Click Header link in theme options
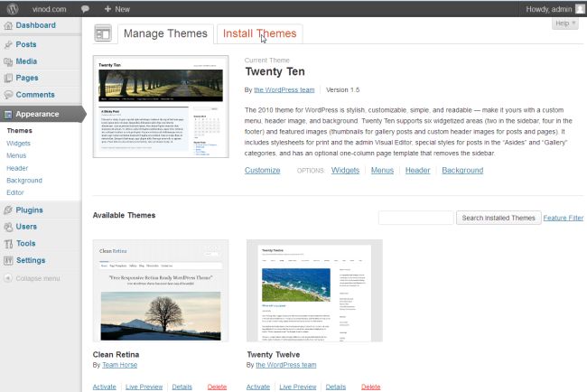587x392 pixels. pyautogui.click(x=418, y=171)
